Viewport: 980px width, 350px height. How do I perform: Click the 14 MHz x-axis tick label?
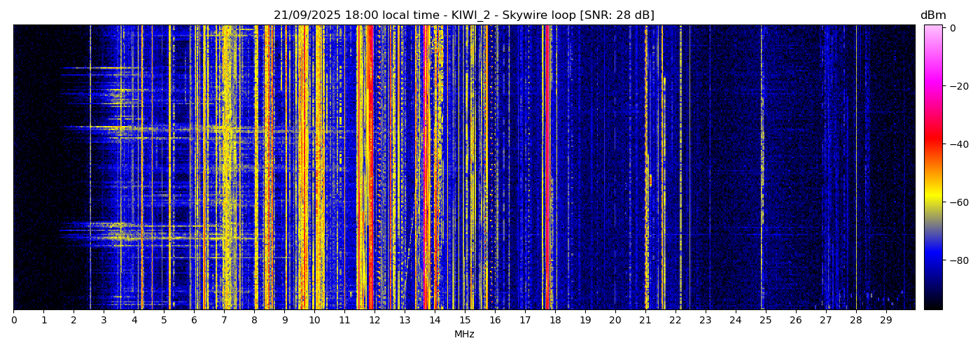[x=435, y=320]
